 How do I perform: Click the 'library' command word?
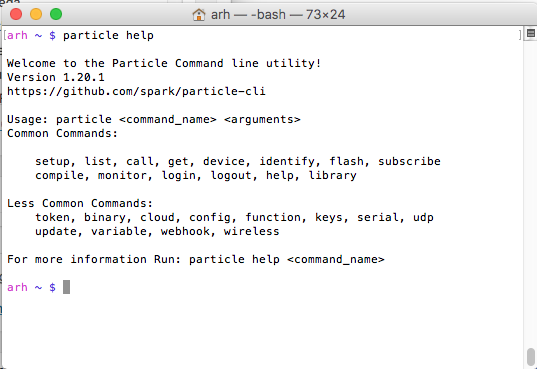click(x=333, y=175)
